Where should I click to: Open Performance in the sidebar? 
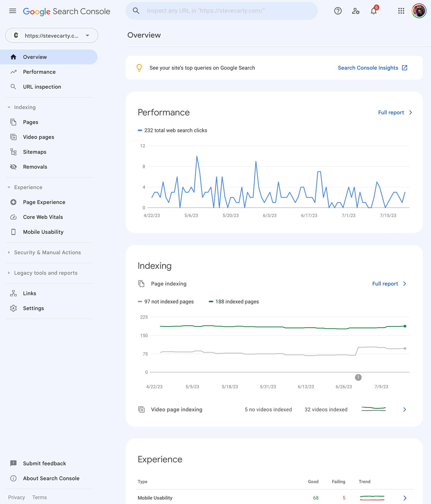click(x=39, y=72)
